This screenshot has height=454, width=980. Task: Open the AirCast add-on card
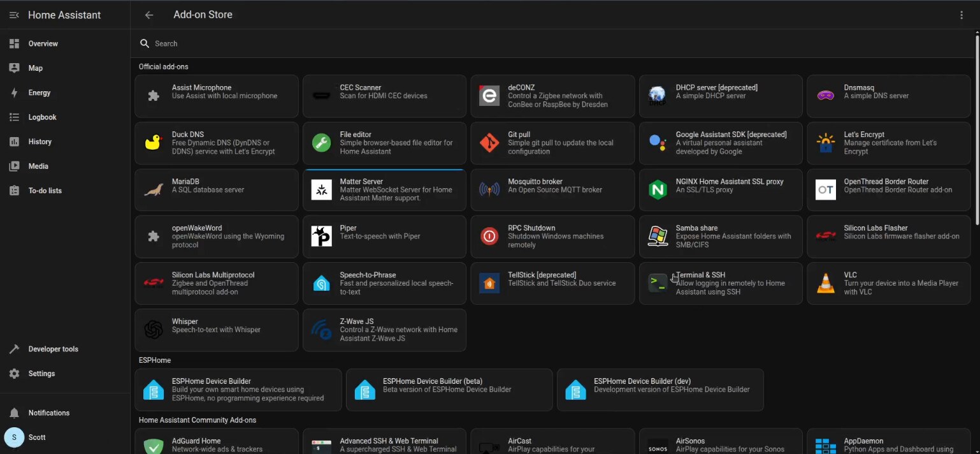click(552, 441)
